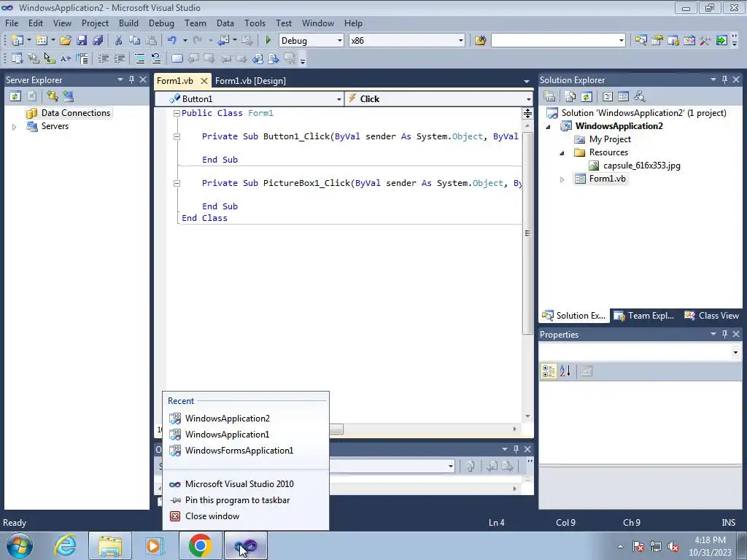Click the Copy icon in the toolbar
This screenshot has height=560, width=747.
[x=134, y=41]
